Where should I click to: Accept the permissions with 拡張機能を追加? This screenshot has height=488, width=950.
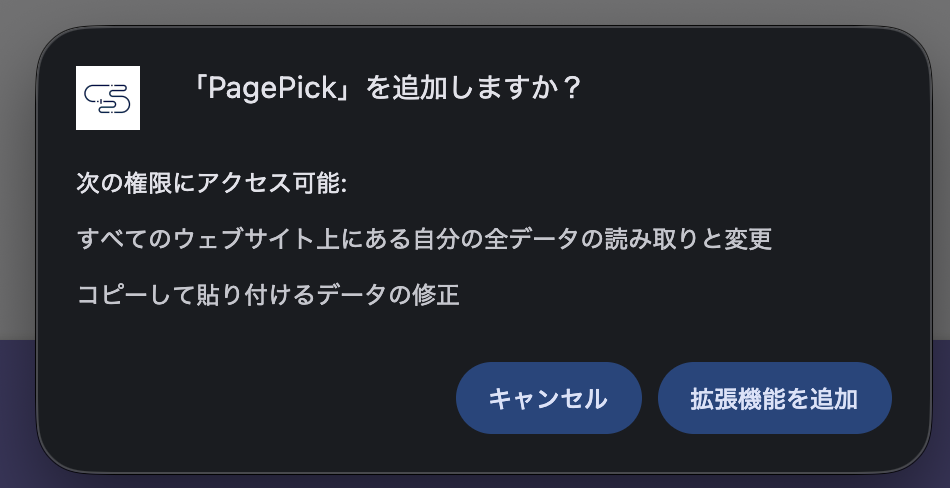click(774, 398)
